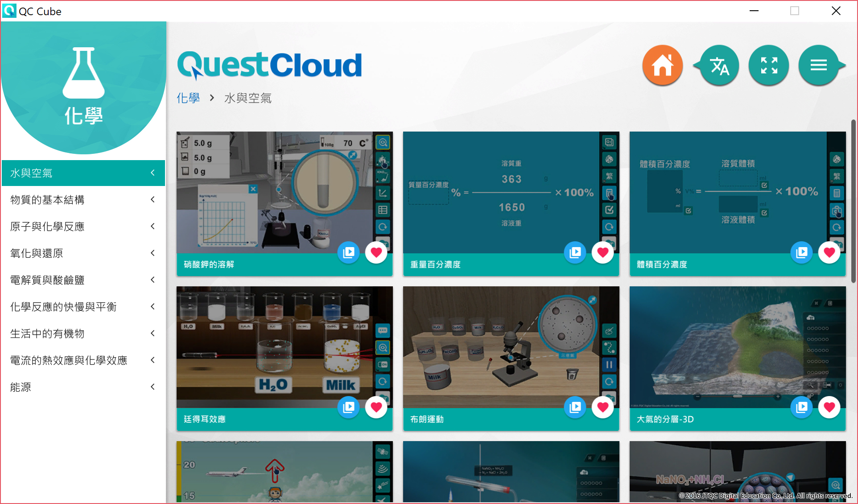Open the test tube experiment thumbnail
The image size is (858, 504).
pyautogui.click(x=511, y=471)
